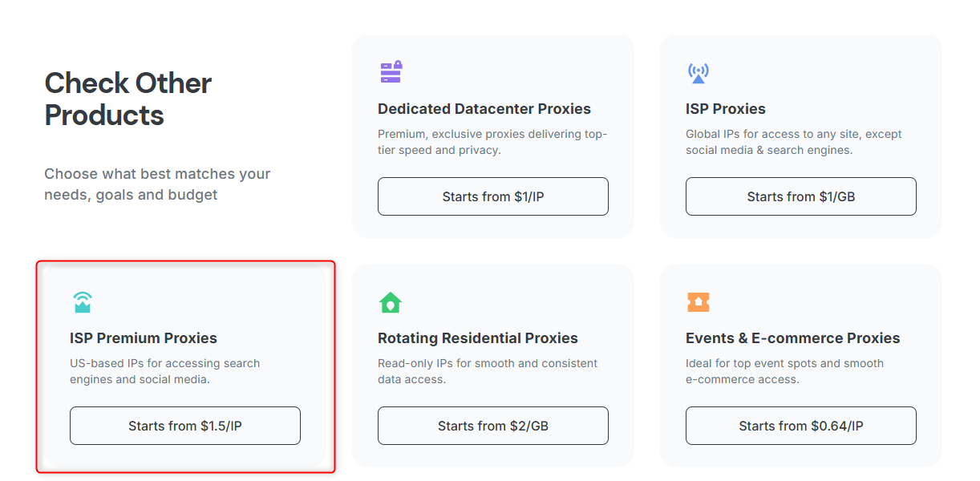
Task: Click the "Ideal for top event spots" description
Action: [x=784, y=371]
